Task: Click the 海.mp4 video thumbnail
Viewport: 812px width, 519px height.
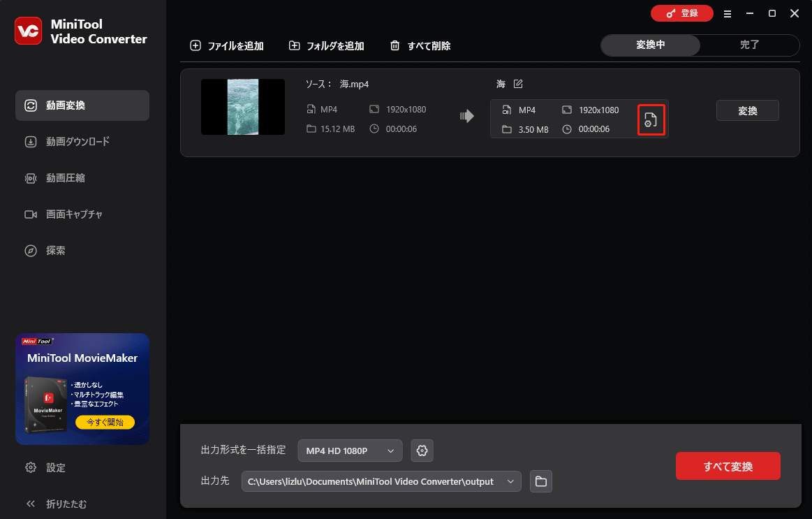Action: click(243, 107)
